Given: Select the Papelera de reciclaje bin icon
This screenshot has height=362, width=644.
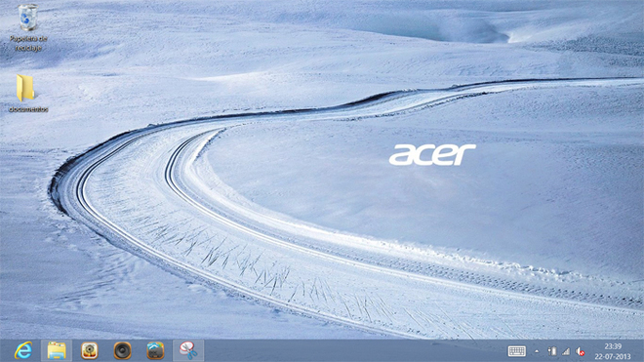Looking at the screenshot, I should [x=27, y=18].
